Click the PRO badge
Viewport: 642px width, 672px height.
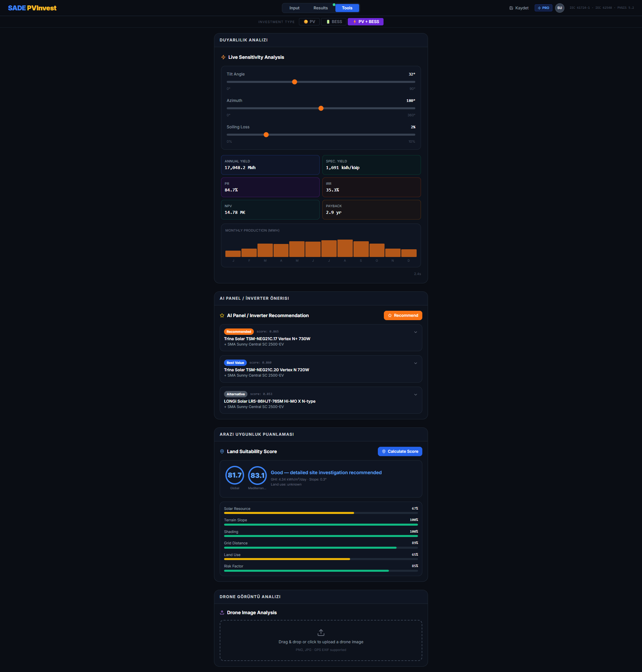coord(543,8)
